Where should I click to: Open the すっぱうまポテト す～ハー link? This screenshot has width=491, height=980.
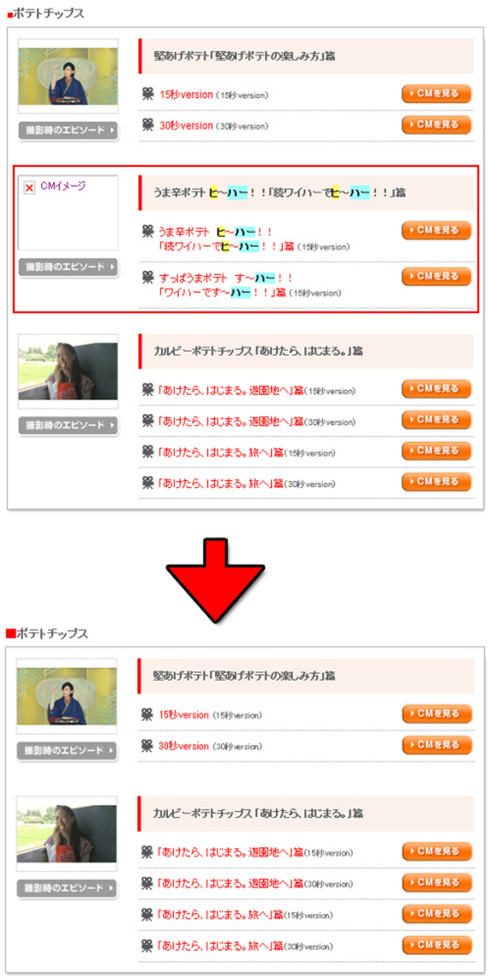(225, 285)
